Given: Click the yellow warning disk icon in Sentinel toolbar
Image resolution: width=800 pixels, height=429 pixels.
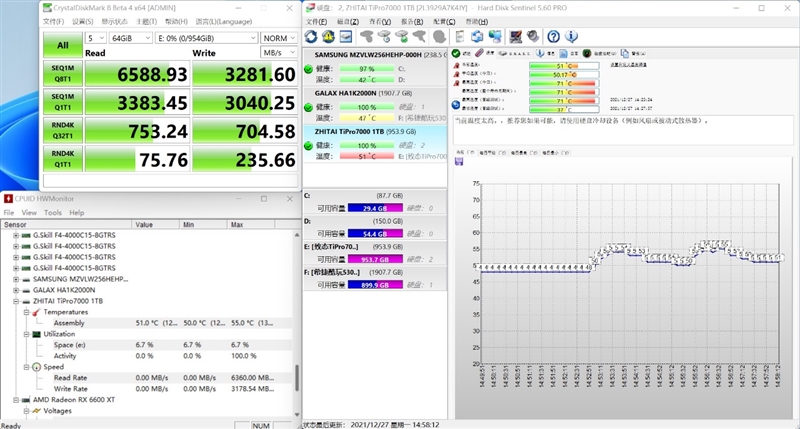Looking at the screenshot, I should click(x=328, y=37).
